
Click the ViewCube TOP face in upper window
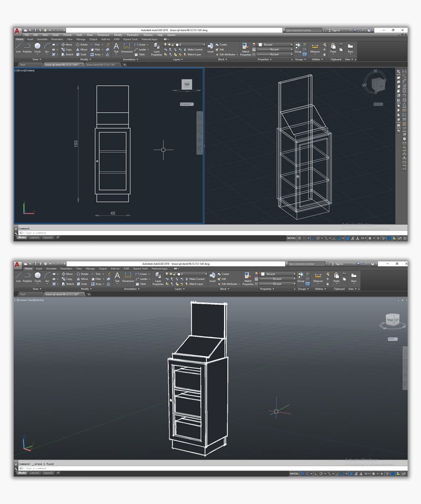pos(187,84)
